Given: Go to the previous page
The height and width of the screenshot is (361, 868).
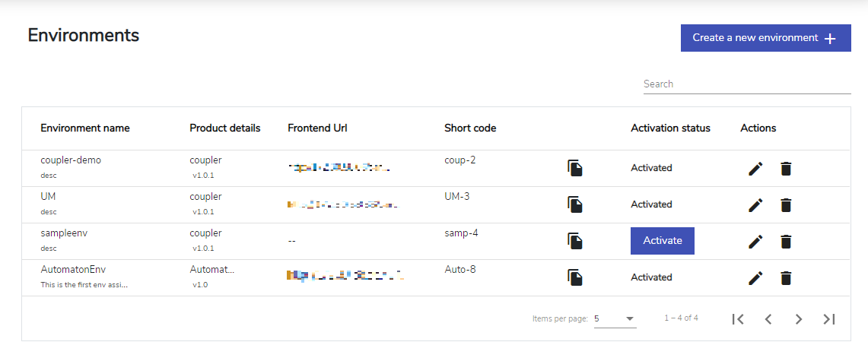Looking at the screenshot, I should 768,319.
